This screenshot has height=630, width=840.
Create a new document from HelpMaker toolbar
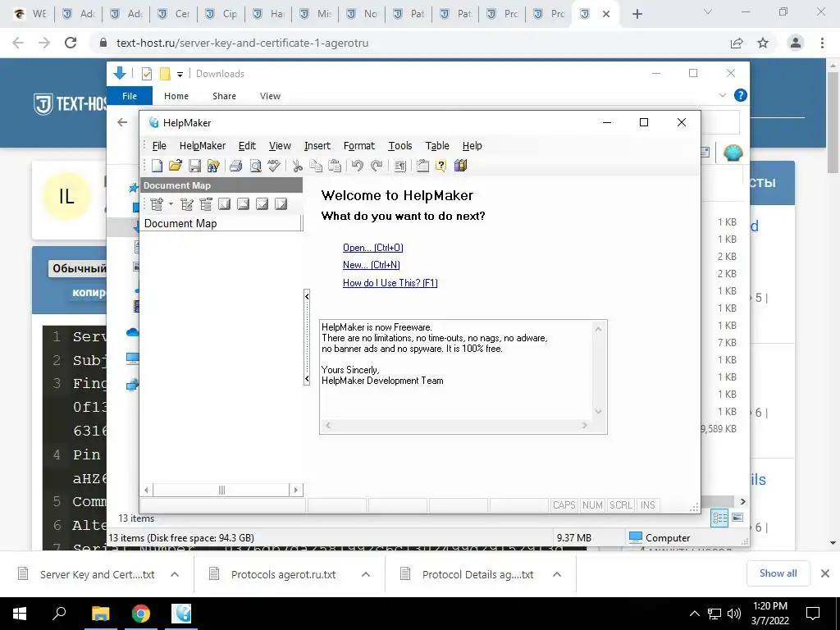[x=157, y=166]
